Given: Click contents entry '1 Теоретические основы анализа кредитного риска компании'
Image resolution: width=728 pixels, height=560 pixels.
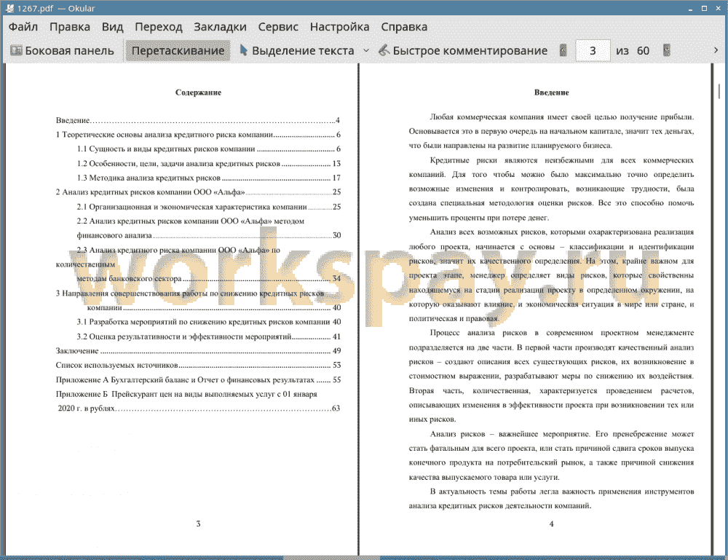Looking at the screenshot, I should [x=198, y=135].
